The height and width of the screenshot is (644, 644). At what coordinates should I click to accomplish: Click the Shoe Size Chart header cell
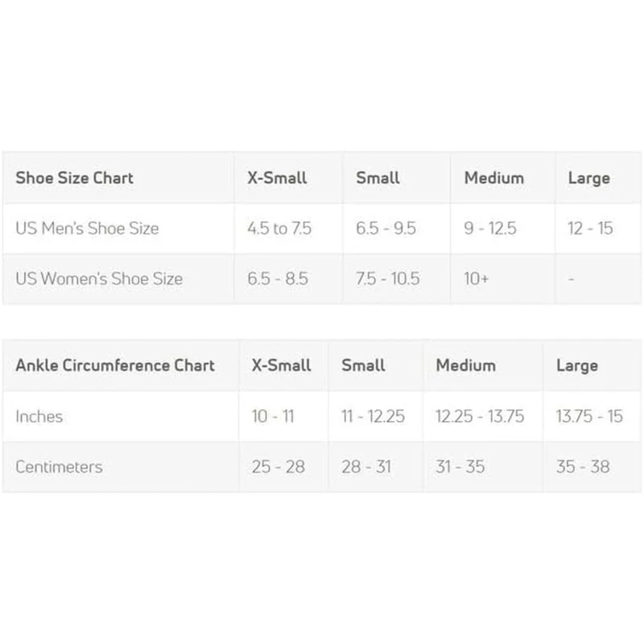(x=75, y=178)
